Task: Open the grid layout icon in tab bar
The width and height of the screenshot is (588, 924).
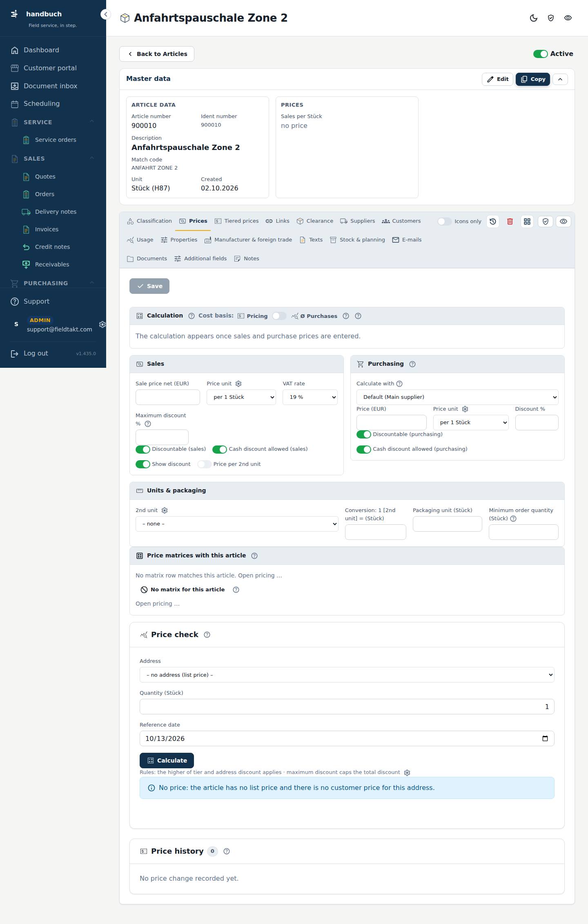Action: (527, 221)
